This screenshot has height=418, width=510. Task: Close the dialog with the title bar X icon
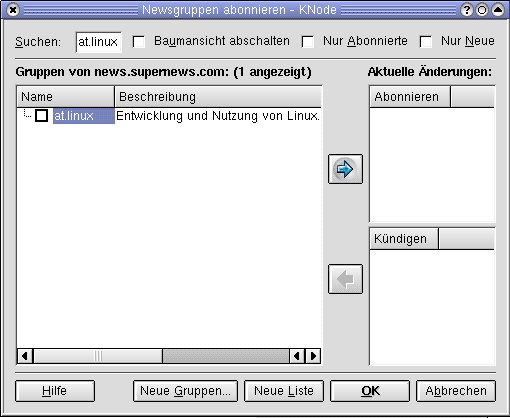[13, 10]
